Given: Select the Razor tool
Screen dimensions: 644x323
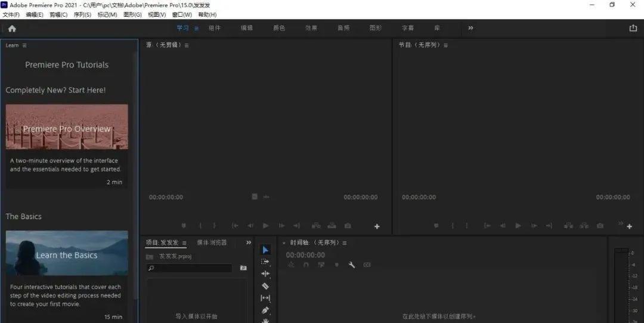Looking at the screenshot, I should coord(265,285).
